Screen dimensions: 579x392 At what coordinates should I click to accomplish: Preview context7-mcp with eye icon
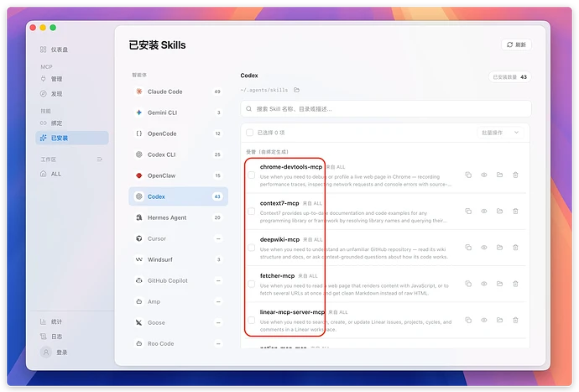[483, 212]
